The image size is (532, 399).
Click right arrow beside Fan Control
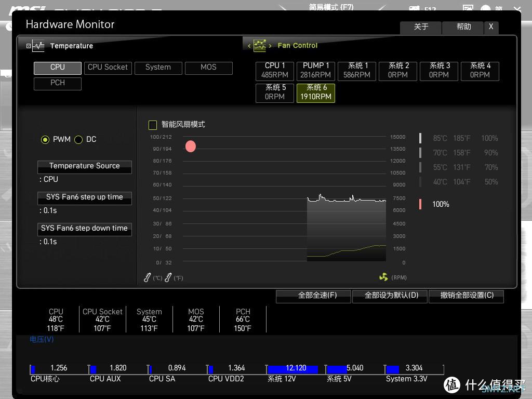[270, 46]
